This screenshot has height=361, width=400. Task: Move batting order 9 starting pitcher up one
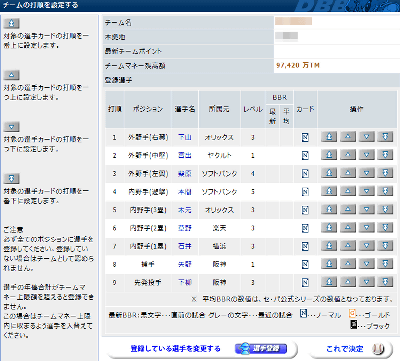click(x=348, y=282)
